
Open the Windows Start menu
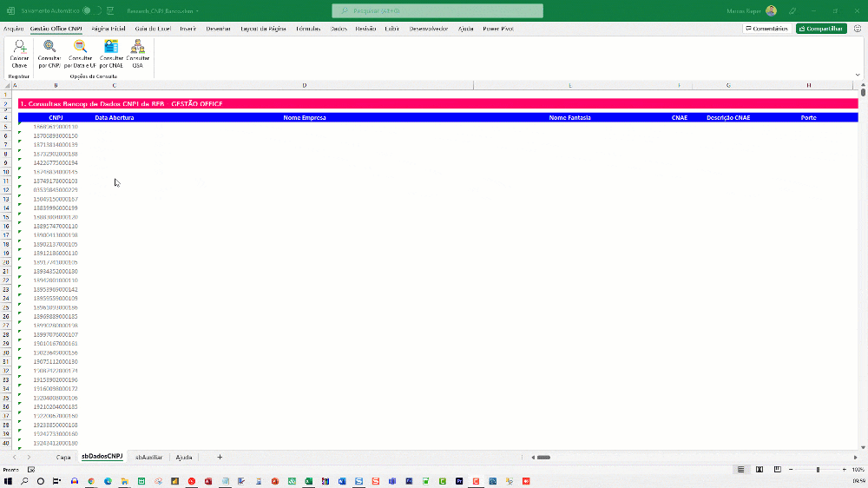point(8,481)
